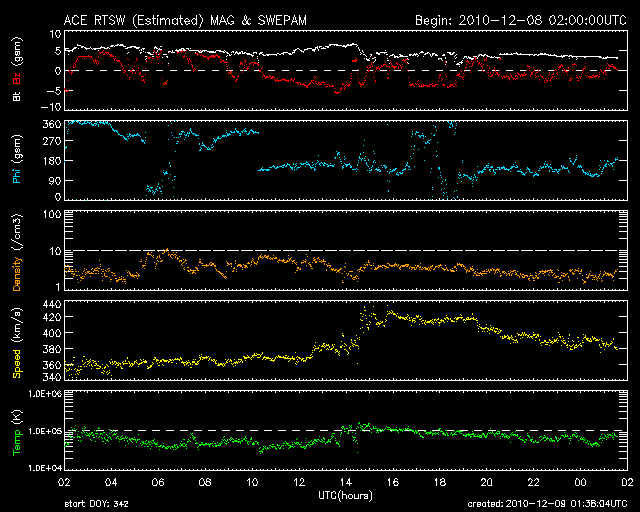Click the '04' hour tick label

111,482
